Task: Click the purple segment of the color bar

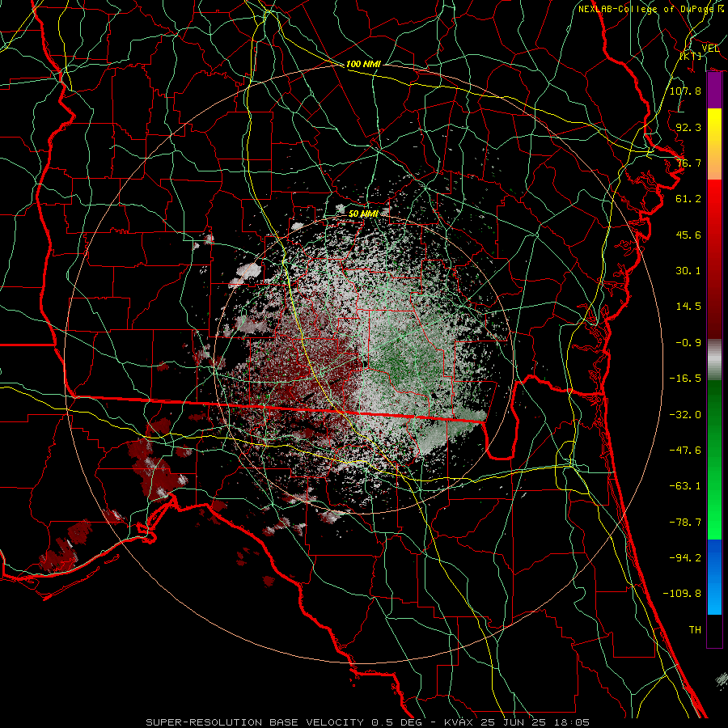Action: click(714, 91)
